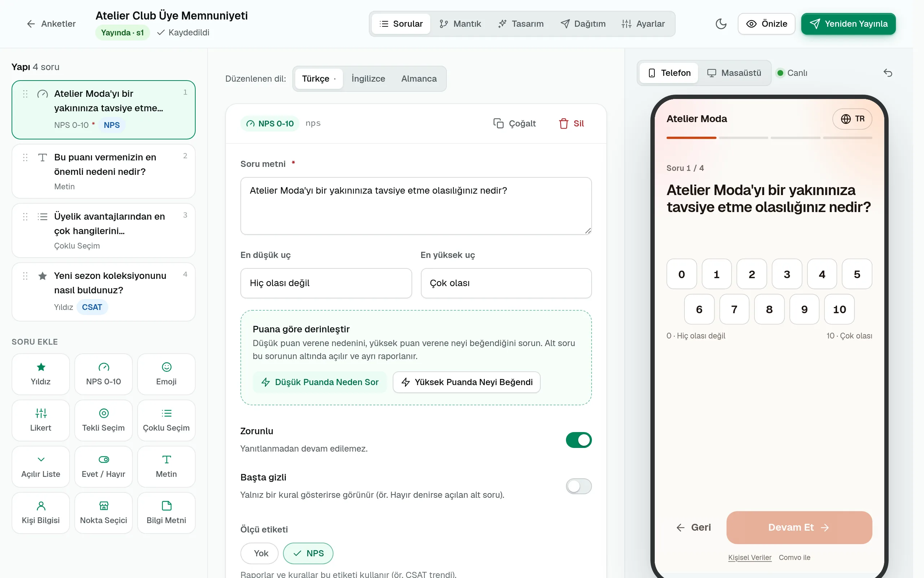Add a Kişi Bilgisi question
Screen dimensions: 924x578
[41, 513]
